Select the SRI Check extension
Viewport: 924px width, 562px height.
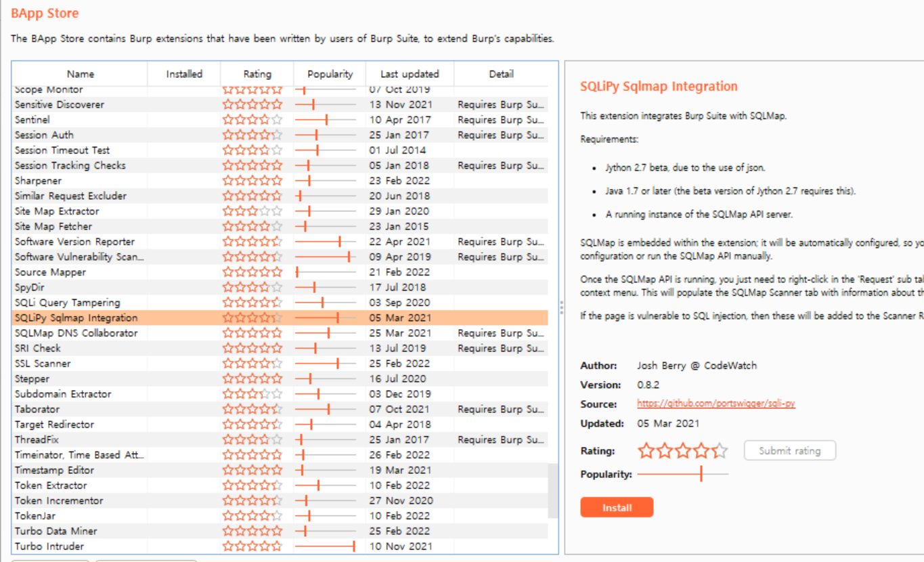(280, 348)
